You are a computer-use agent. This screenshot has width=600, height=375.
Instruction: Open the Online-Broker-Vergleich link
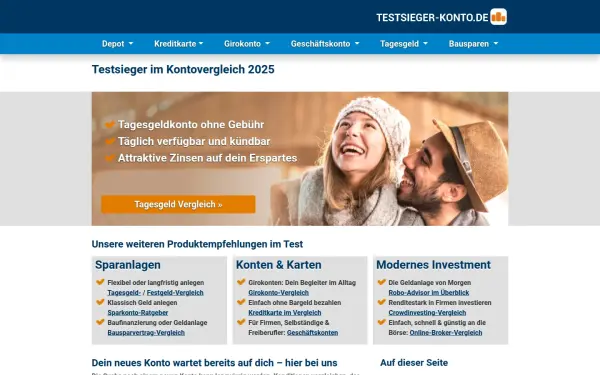tap(446, 333)
